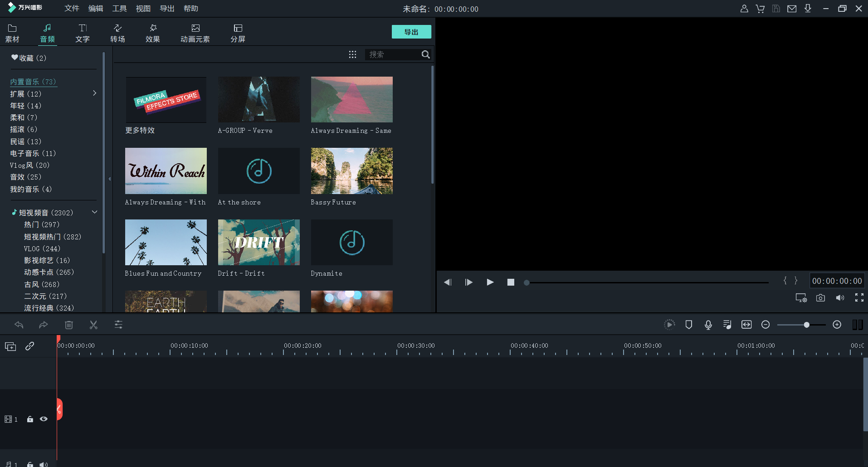The image size is (868, 467).
Task: Click the green 导出 button
Action: pyautogui.click(x=411, y=32)
